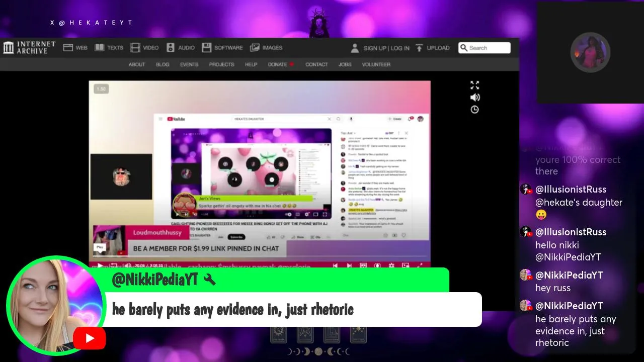Expand the Top chat dropdown

coord(348,133)
